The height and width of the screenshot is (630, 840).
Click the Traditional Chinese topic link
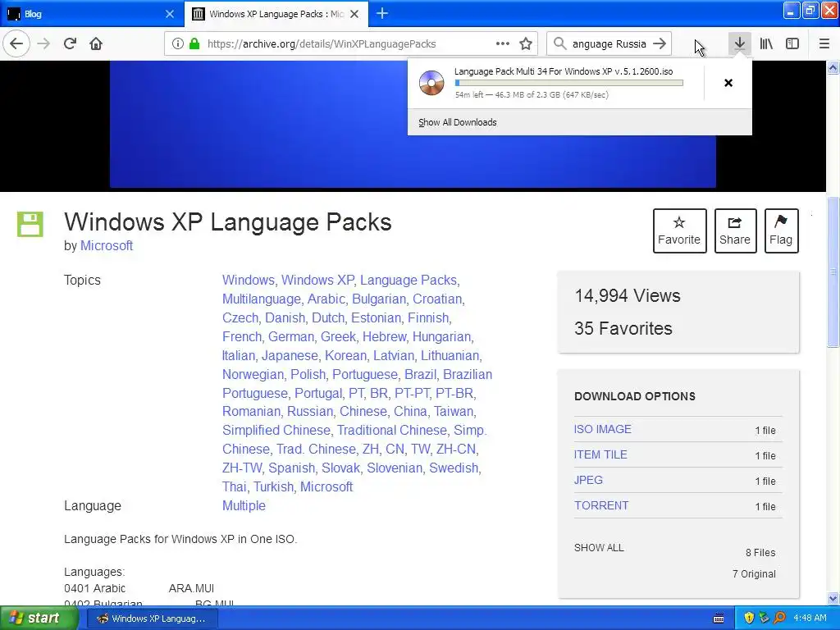point(391,430)
